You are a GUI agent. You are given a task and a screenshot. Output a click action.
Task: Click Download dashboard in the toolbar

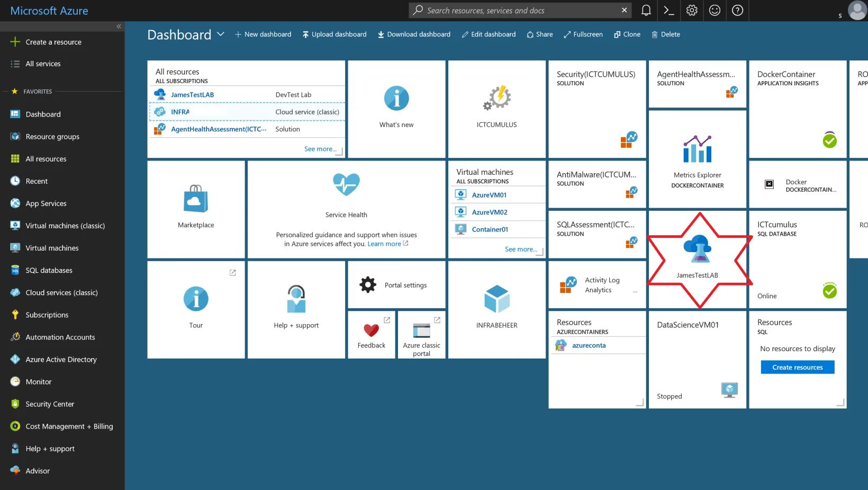(x=414, y=34)
